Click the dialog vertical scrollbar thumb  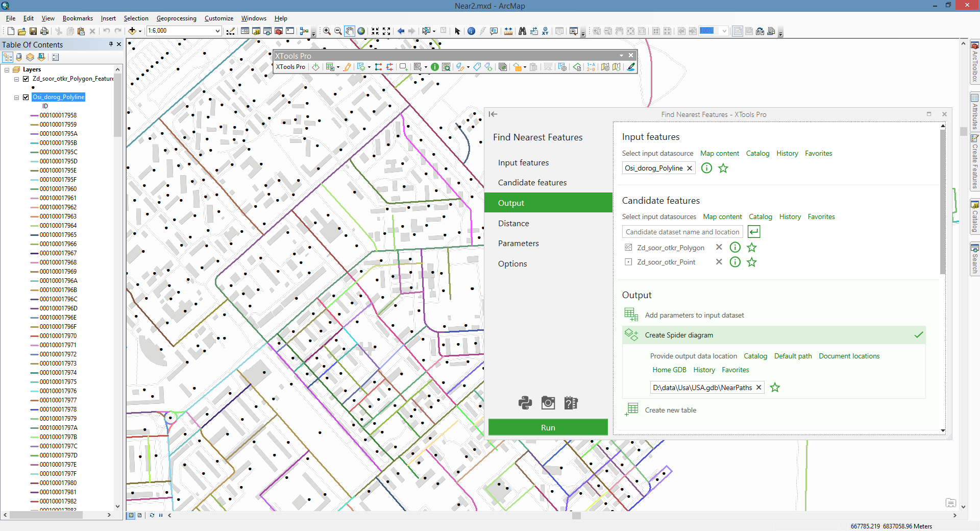click(x=943, y=201)
